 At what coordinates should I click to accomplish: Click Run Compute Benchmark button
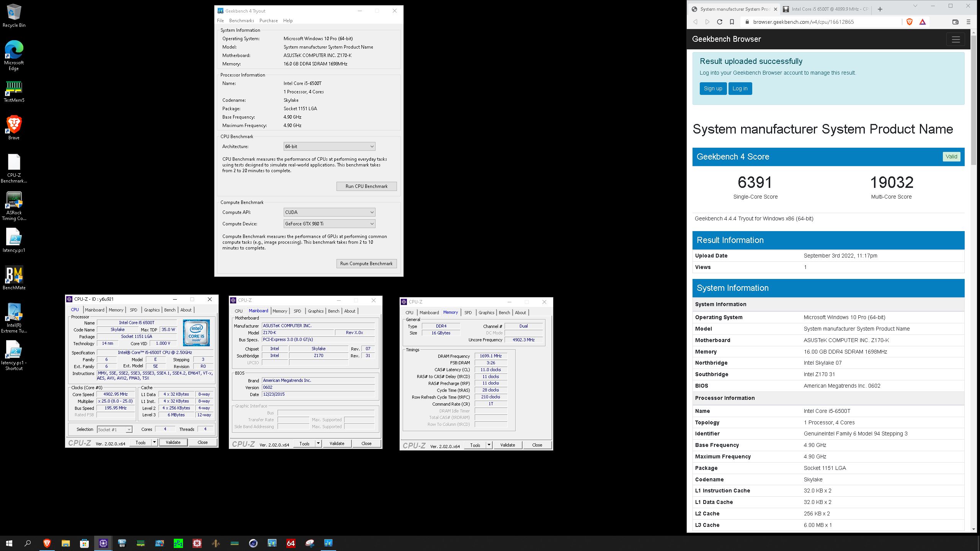[366, 264]
